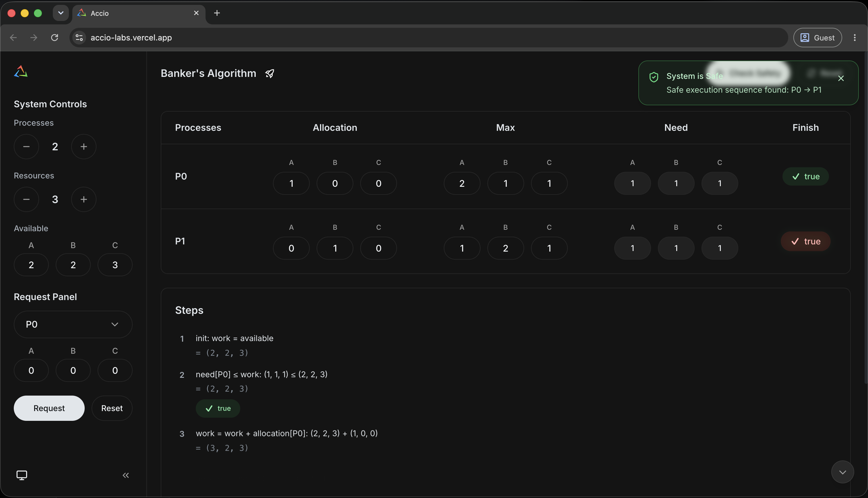
Task: Click the Reset button in Request Panel
Action: [112, 408]
